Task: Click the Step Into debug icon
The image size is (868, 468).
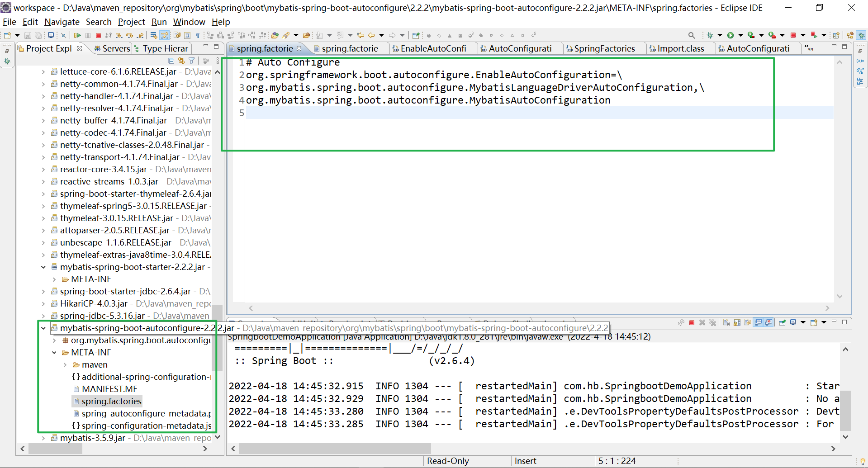Action: tap(119, 35)
